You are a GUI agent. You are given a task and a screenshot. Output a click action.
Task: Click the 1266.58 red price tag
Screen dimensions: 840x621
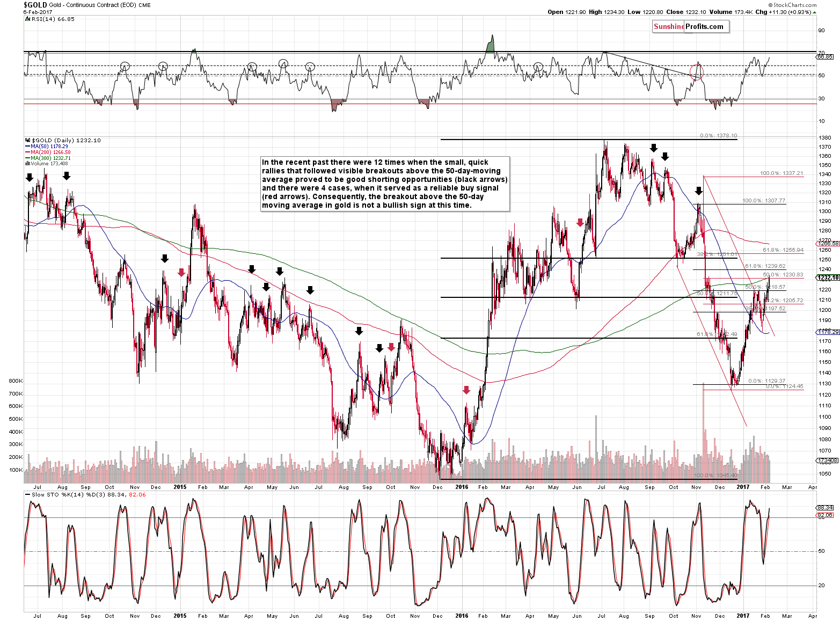[827, 244]
